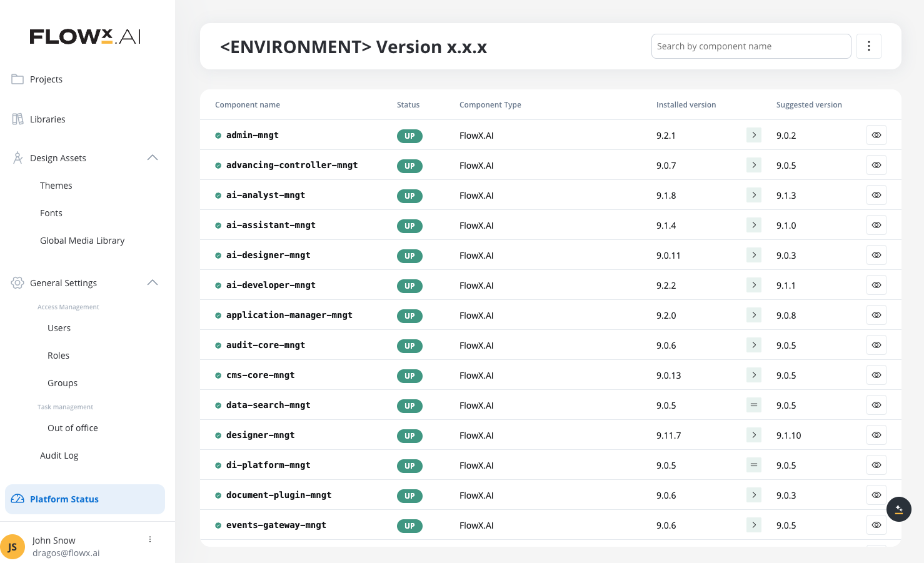View details eye icon for advancing-controller-mngt

[x=876, y=165]
